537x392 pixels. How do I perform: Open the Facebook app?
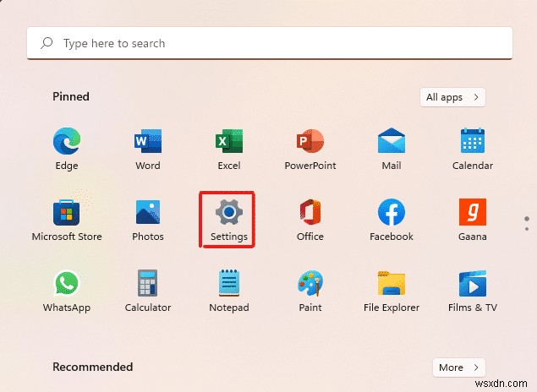[392, 220]
